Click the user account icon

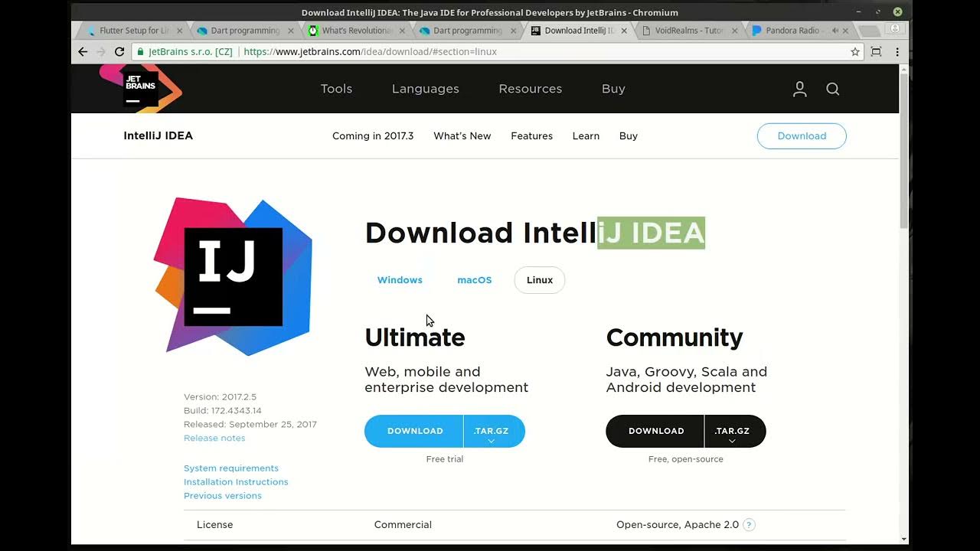point(799,89)
